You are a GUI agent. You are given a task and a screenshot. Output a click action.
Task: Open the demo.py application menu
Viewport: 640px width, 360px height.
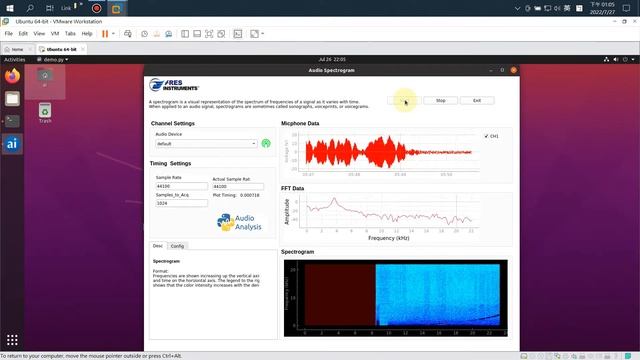53,60
